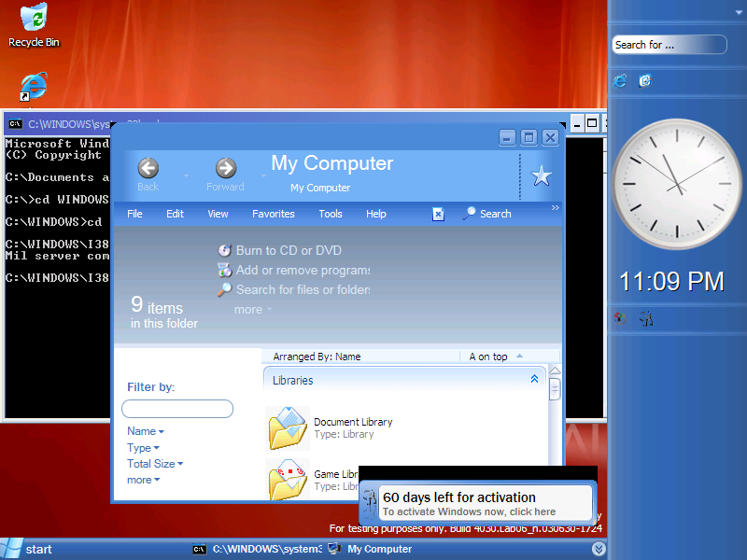Viewport: 747px width, 560px height.
Task: Expand more filter options
Action: pyautogui.click(x=144, y=480)
